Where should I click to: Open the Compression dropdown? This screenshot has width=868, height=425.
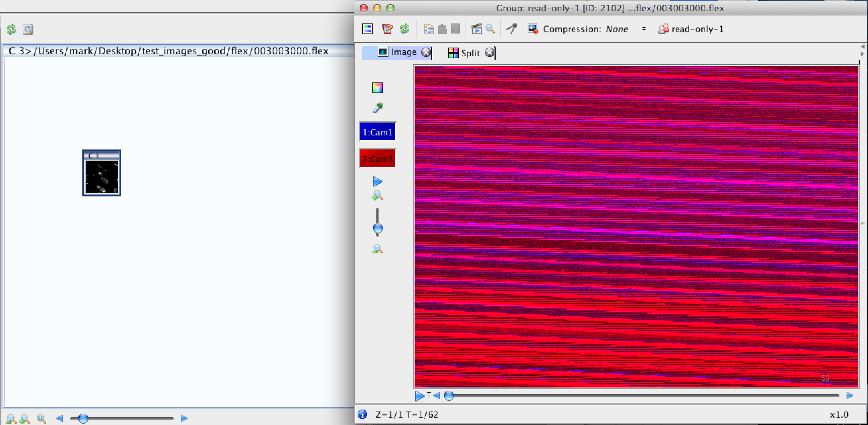coord(644,29)
